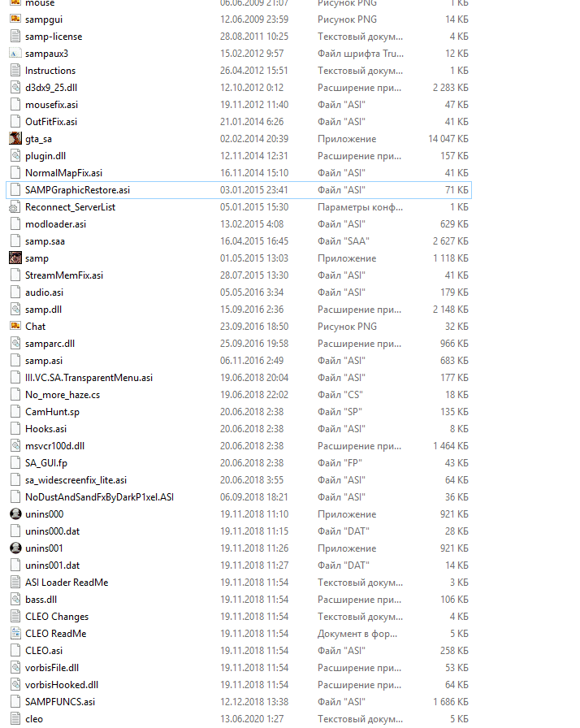
Task: Click the unins001 uninstaller application icon
Action: click(x=15, y=548)
